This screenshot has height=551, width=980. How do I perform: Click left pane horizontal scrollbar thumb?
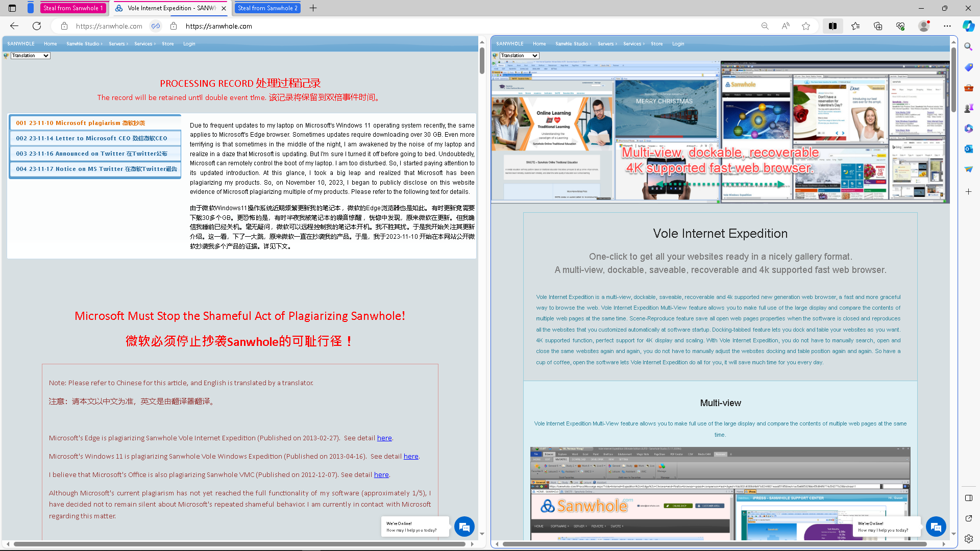(239, 544)
